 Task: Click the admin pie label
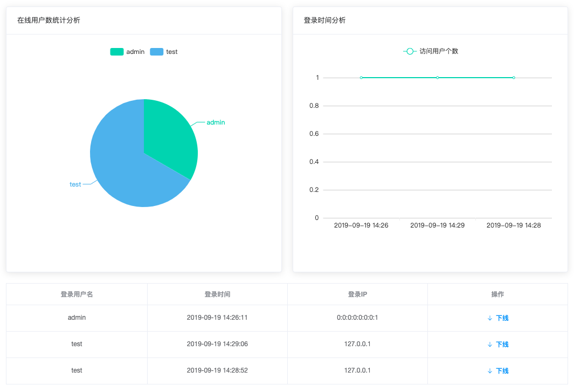pos(216,122)
